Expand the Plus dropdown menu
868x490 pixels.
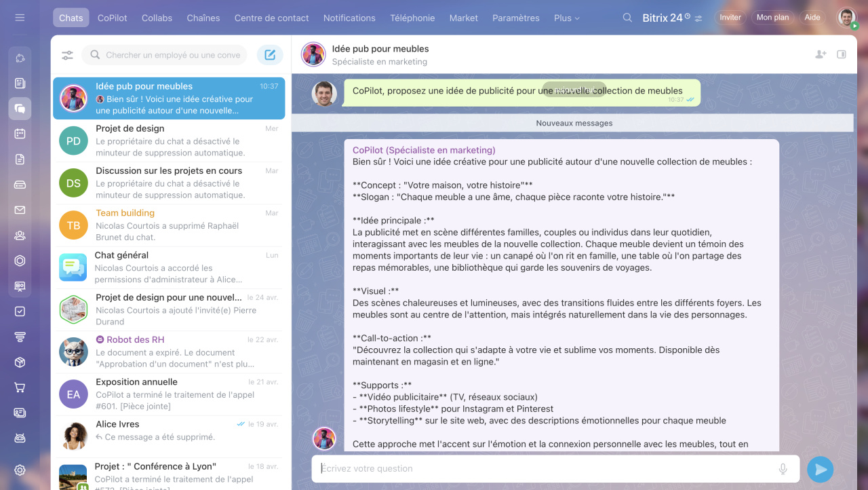566,18
